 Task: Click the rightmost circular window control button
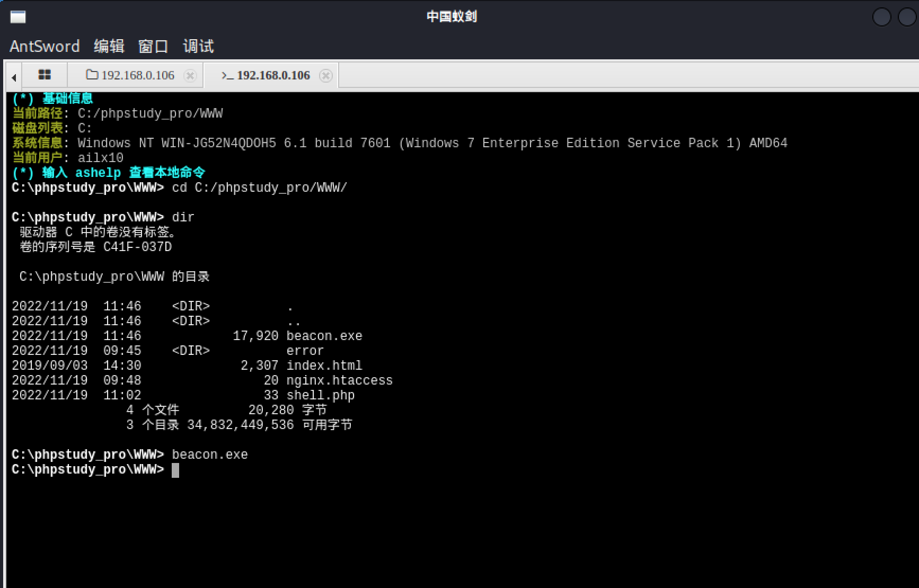click(907, 16)
